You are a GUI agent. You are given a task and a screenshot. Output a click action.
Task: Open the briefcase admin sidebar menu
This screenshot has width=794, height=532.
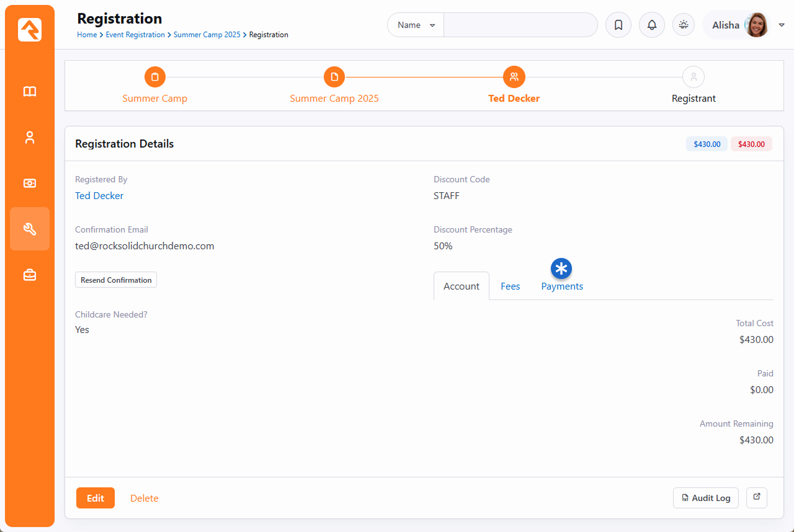coord(30,275)
